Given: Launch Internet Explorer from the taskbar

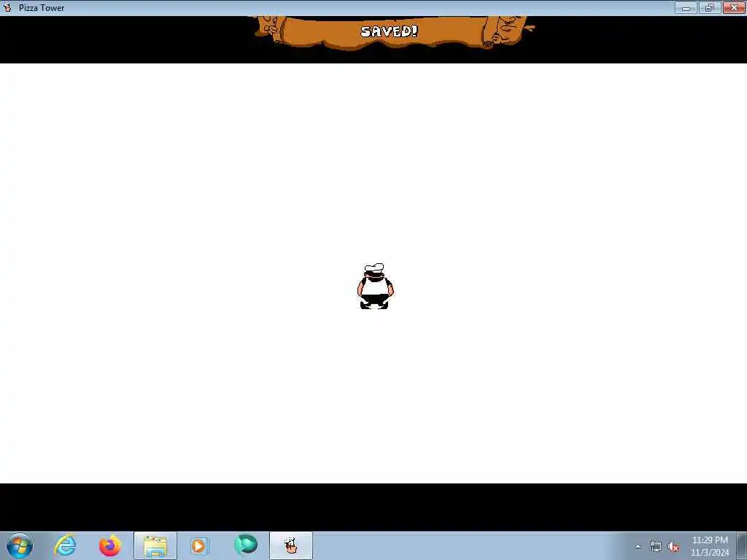Looking at the screenshot, I should pyautogui.click(x=65, y=545).
